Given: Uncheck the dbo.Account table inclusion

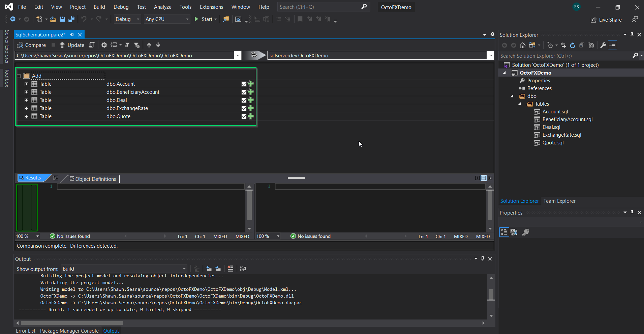Looking at the screenshot, I should click(243, 84).
